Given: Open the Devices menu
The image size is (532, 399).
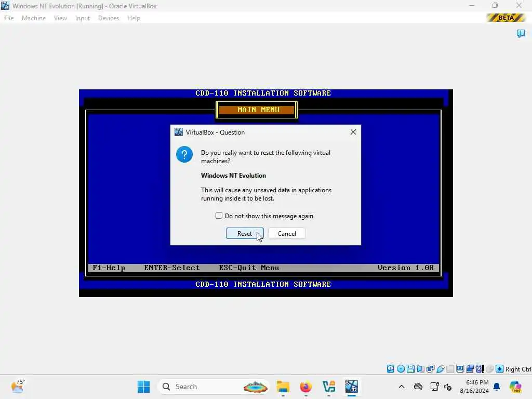Looking at the screenshot, I should click(108, 18).
